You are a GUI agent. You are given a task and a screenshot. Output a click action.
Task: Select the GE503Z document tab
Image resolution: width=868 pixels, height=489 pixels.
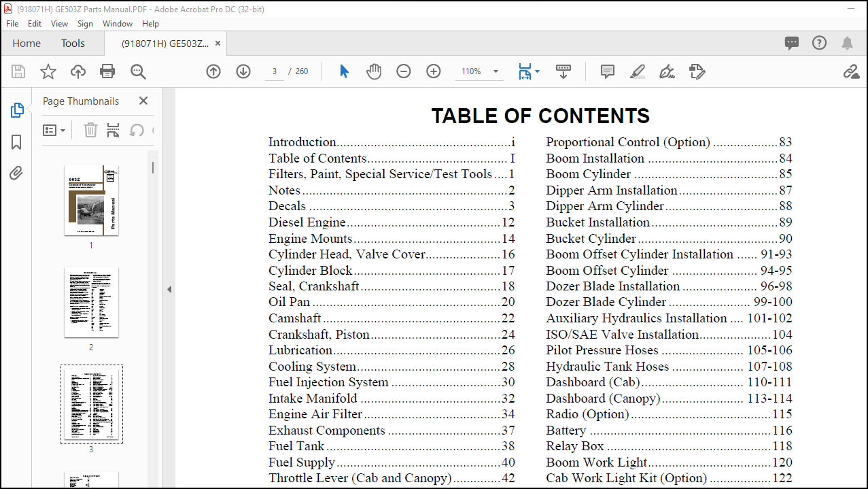point(165,44)
